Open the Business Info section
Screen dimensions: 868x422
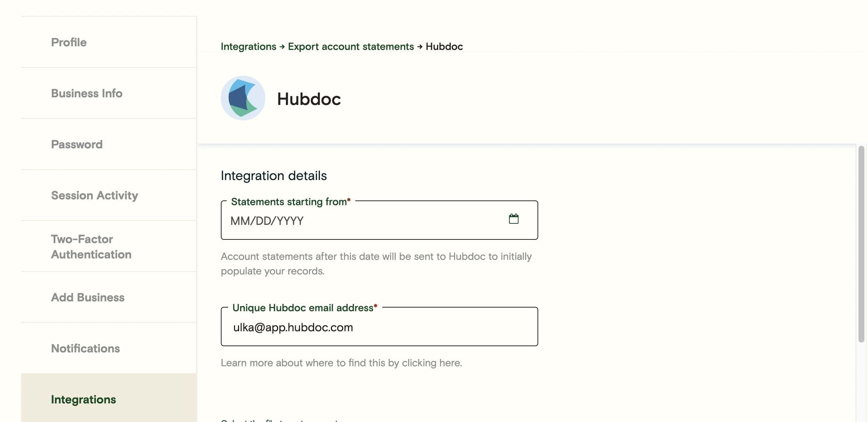pos(86,93)
